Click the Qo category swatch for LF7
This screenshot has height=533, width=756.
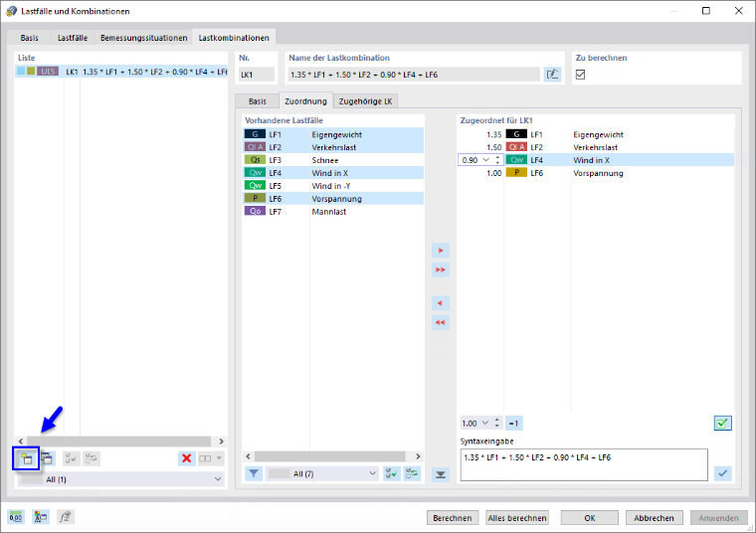tap(255, 211)
